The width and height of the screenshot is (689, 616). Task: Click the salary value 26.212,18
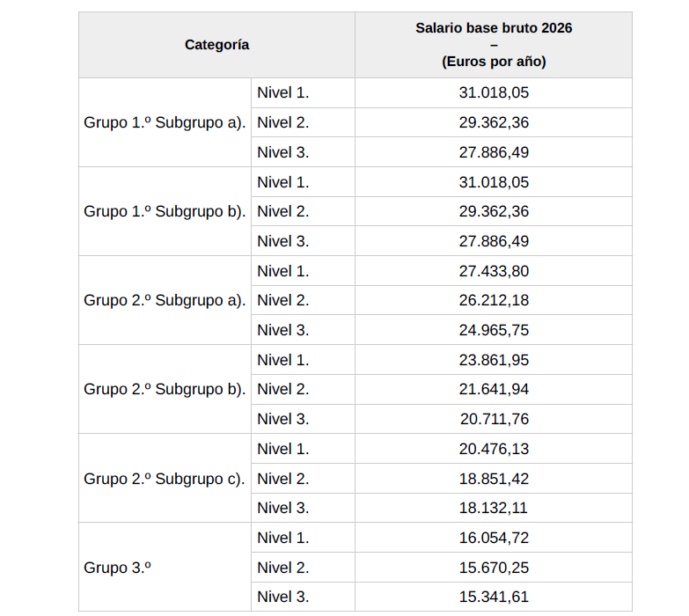point(494,300)
